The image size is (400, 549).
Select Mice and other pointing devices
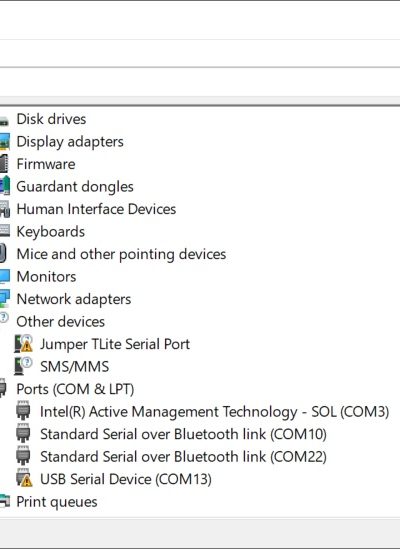121,254
